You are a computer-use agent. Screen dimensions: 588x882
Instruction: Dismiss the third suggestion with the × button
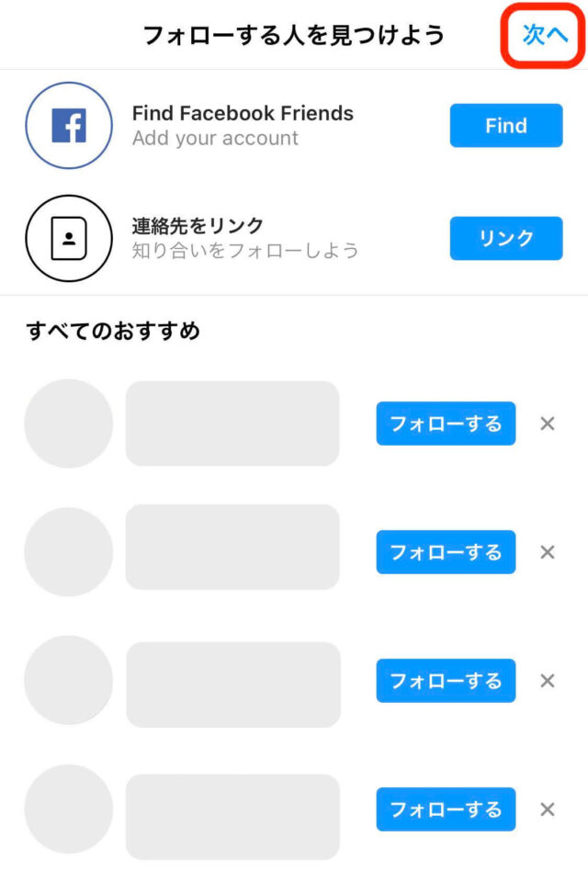(x=548, y=681)
